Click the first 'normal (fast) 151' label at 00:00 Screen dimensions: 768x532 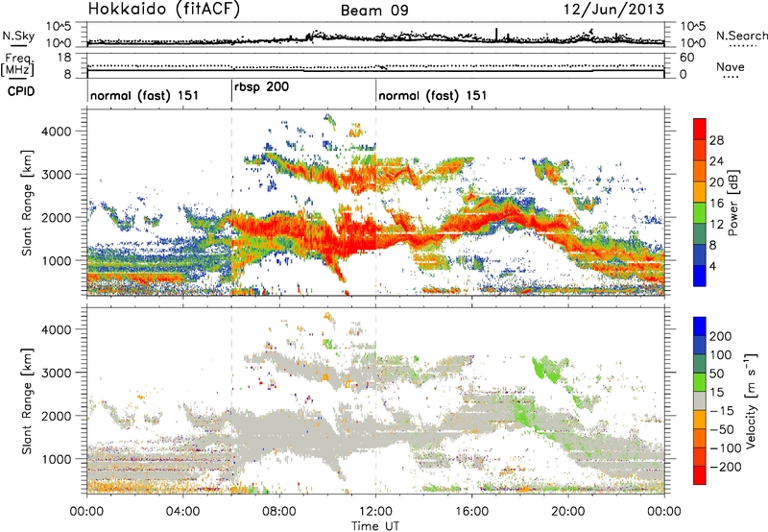click(145, 95)
